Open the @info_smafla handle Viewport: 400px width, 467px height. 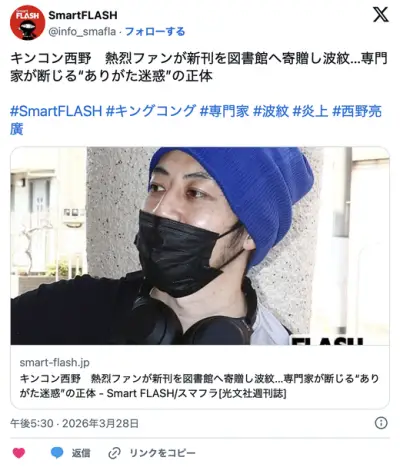click(82, 32)
